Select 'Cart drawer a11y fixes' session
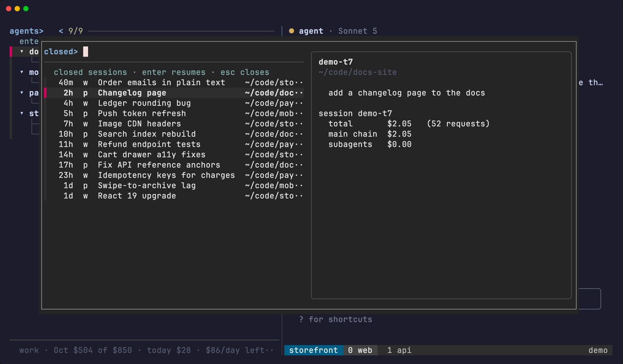This screenshot has height=364, width=623. pyautogui.click(x=173, y=155)
